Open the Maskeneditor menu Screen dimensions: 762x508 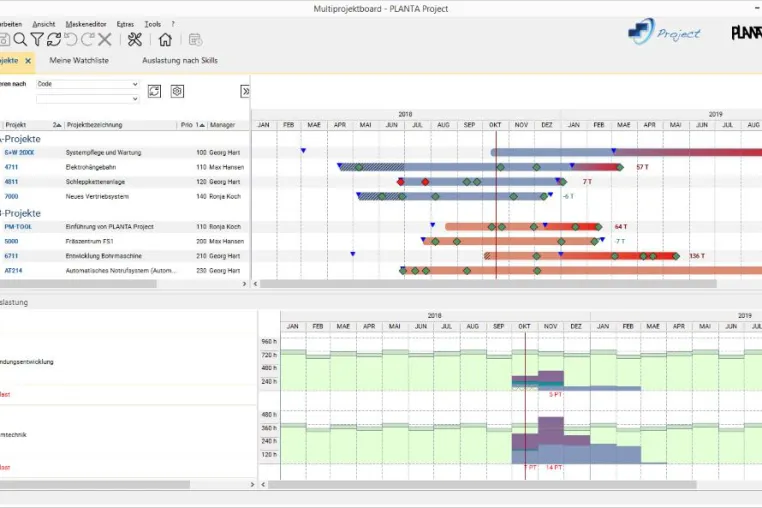coord(86,24)
